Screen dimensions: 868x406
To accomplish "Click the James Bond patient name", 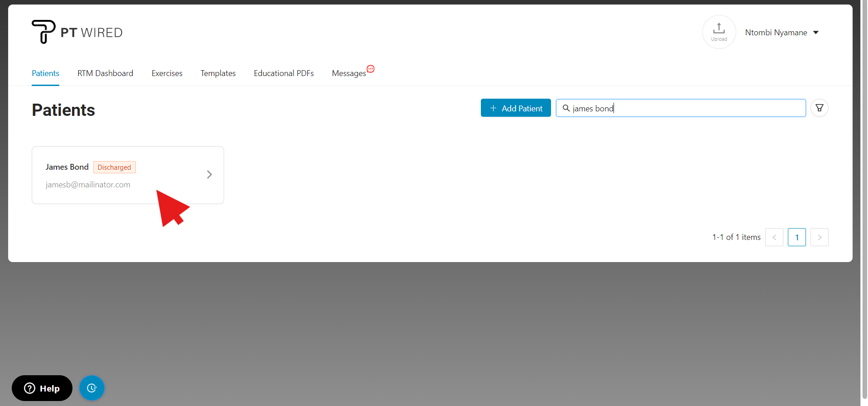I will (67, 167).
